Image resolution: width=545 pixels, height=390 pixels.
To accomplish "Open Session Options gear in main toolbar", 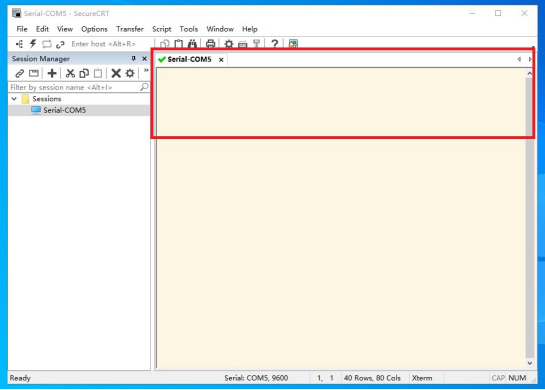I will 229,44.
